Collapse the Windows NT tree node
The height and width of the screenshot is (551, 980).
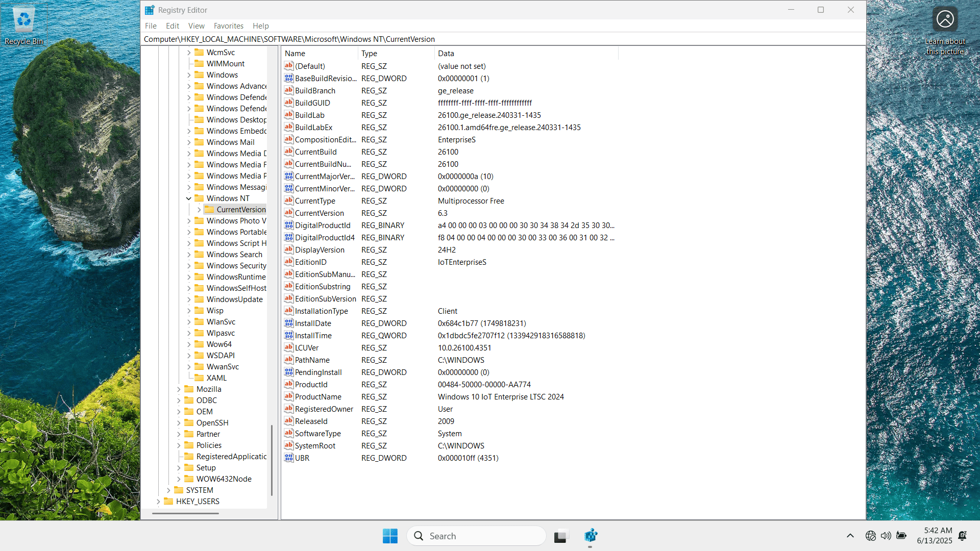189,198
